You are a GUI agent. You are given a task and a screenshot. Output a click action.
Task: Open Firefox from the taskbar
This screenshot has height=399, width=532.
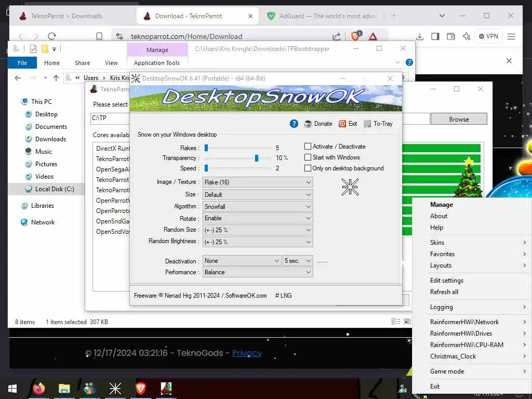point(38,389)
